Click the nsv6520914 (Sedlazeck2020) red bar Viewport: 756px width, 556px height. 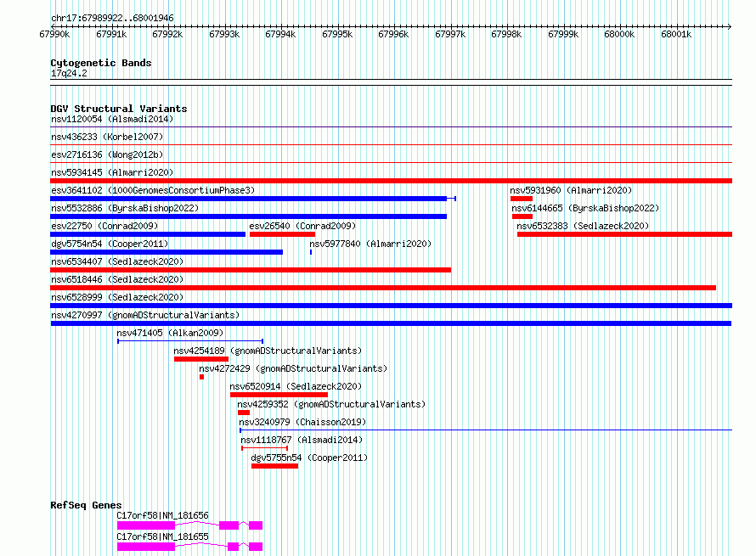pyautogui.click(x=279, y=395)
